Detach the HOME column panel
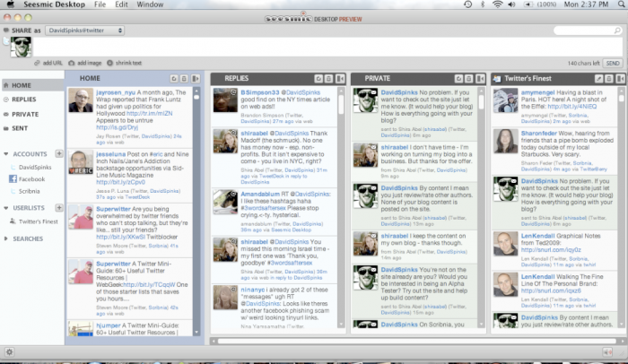Viewport: 628px width, 364px height. (x=195, y=79)
